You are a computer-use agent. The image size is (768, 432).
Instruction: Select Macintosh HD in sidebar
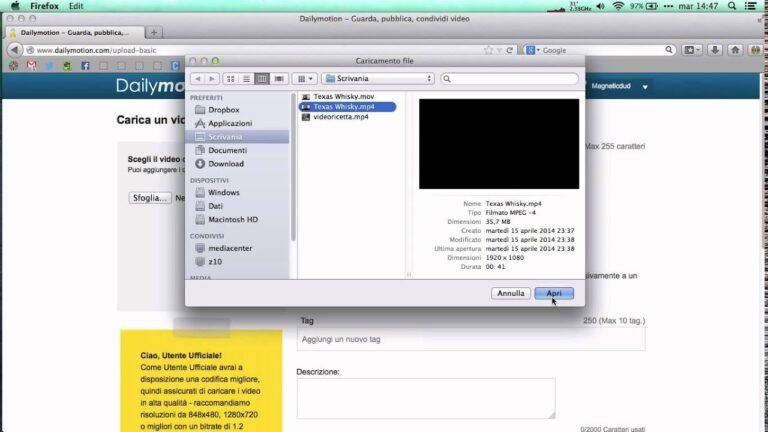coord(233,219)
